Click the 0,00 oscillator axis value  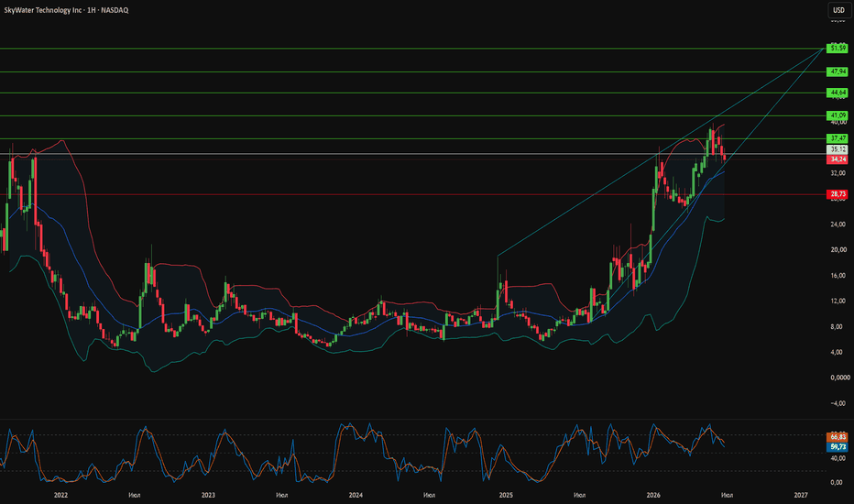click(x=838, y=482)
